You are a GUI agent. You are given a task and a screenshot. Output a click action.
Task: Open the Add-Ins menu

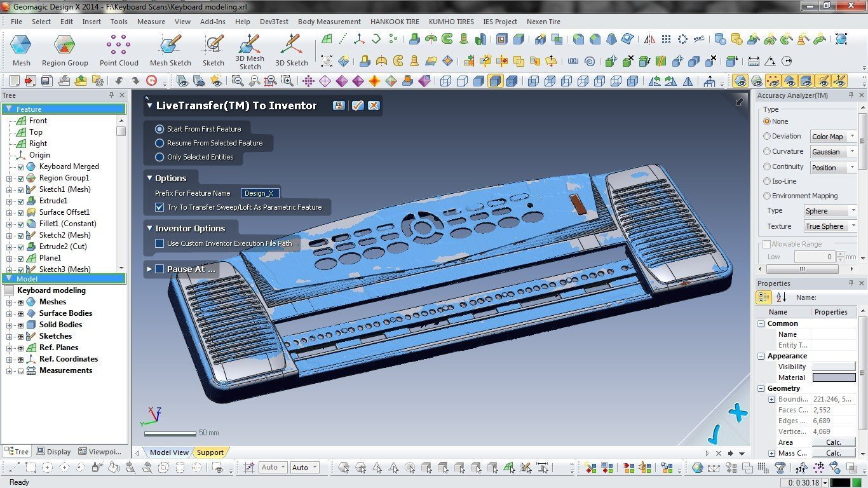coord(212,22)
